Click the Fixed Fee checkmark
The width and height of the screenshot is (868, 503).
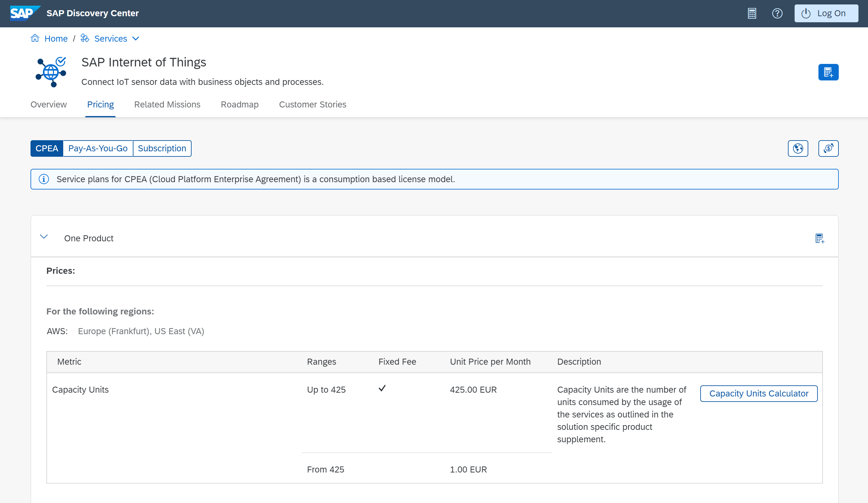tap(382, 389)
